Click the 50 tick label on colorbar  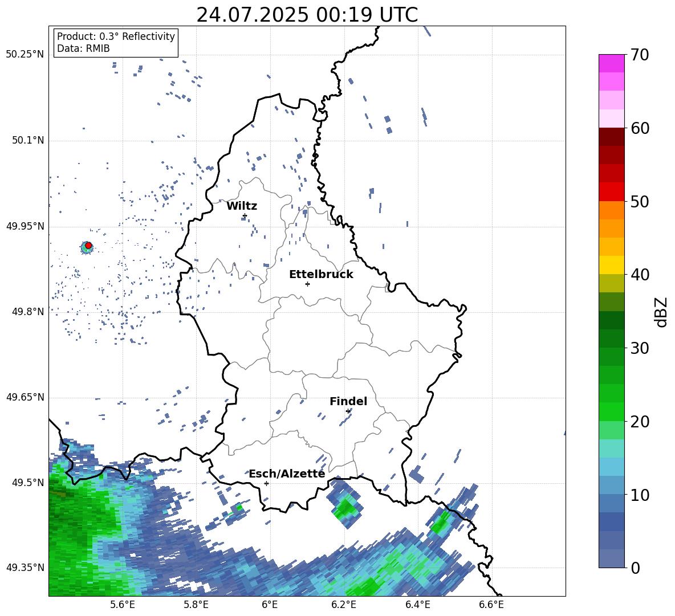coord(640,201)
